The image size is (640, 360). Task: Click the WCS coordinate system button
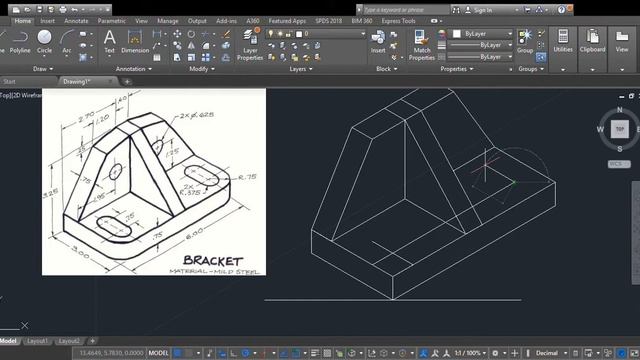(x=619, y=164)
